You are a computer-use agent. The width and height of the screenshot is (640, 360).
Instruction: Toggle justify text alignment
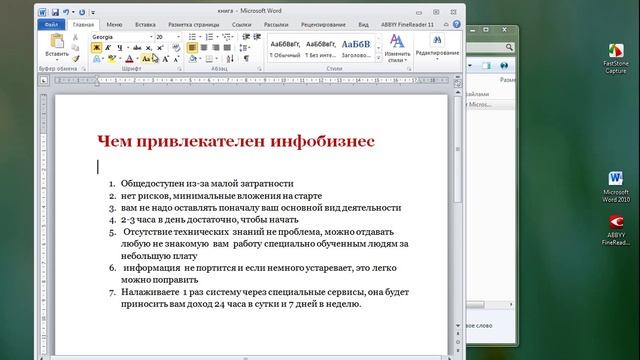227,48
